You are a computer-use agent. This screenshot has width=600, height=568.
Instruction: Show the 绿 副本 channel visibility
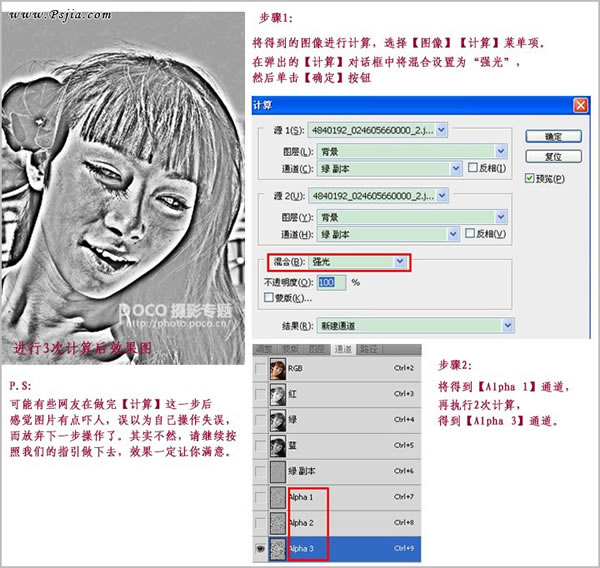[x=260, y=471]
